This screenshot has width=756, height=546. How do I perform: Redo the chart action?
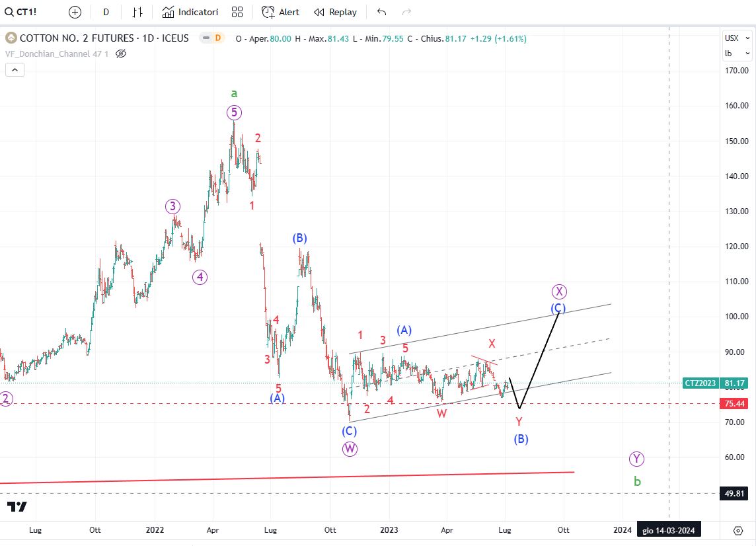406,12
